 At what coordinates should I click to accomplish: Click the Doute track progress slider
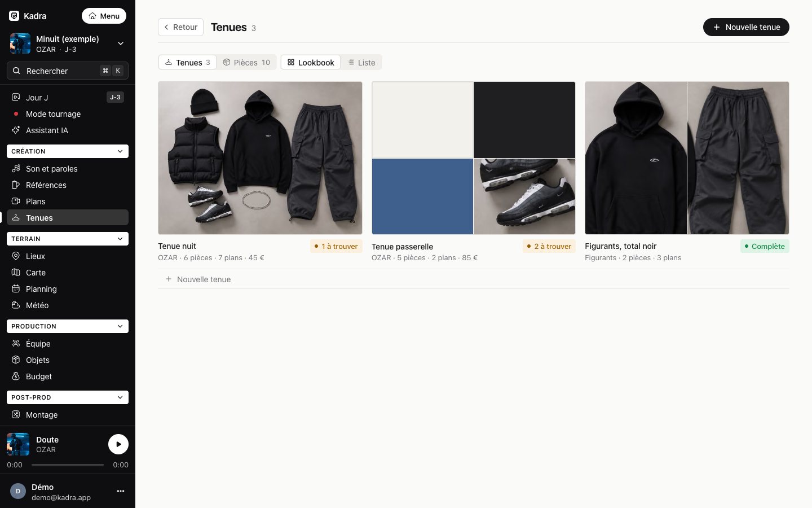click(68, 465)
